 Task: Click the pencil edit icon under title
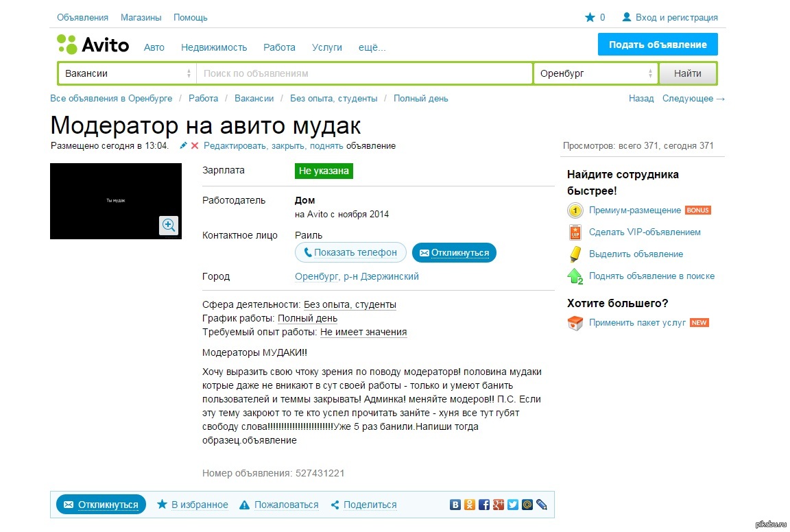click(183, 145)
